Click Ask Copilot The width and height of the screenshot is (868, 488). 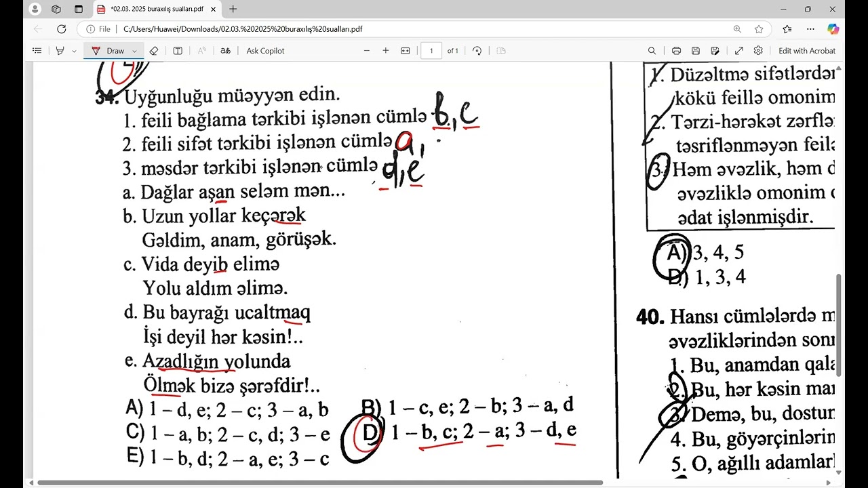(265, 51)
